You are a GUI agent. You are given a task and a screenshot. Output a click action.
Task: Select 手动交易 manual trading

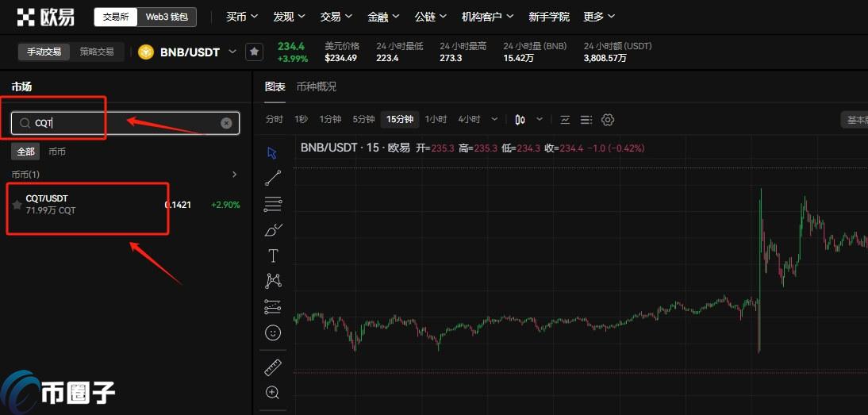tap(44, 52)
